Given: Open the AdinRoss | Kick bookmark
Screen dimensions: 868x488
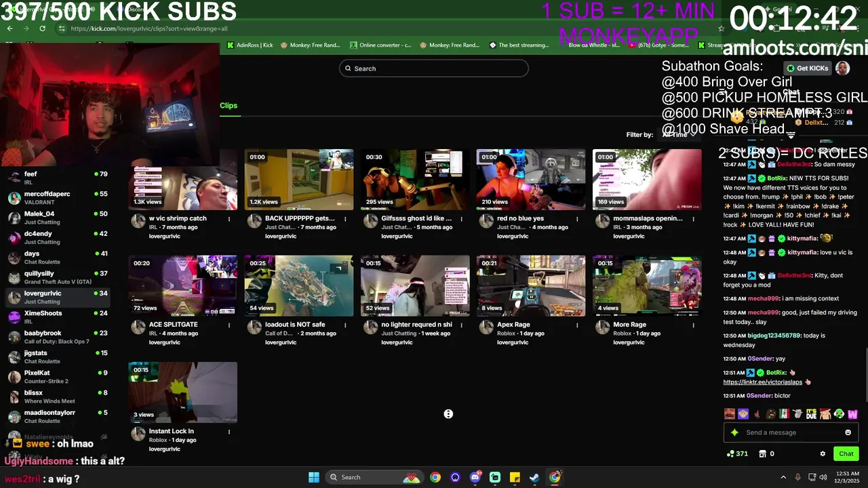Looking at the screenshot, I should coord(250,45).
